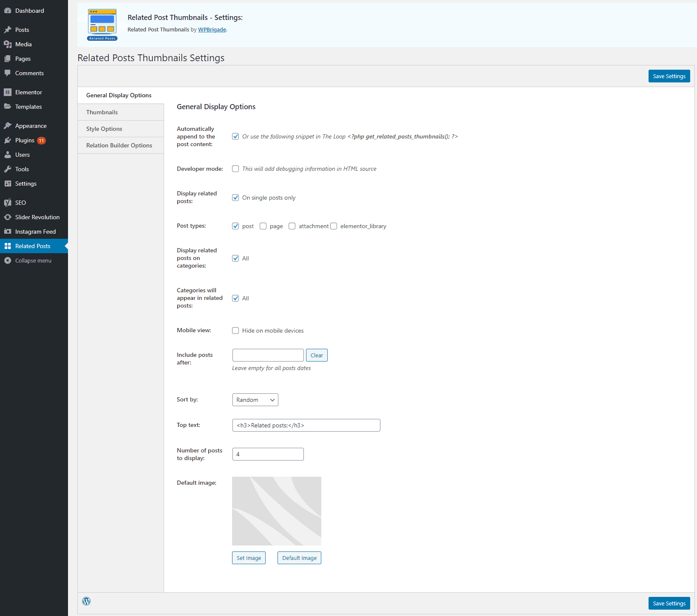
Task: Click the Users person icon
Action: (x=8, y=155)
